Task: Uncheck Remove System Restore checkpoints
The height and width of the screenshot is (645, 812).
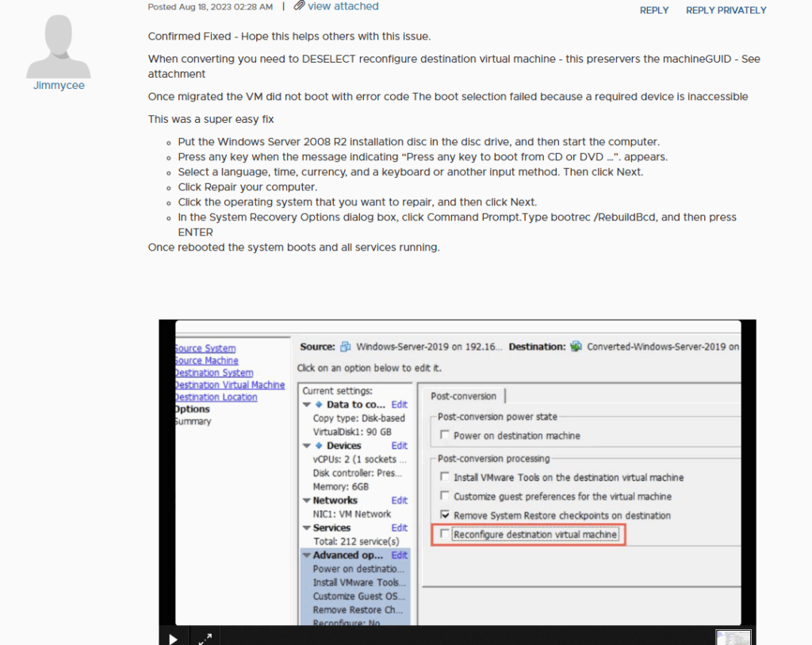Action: point(444,516)
